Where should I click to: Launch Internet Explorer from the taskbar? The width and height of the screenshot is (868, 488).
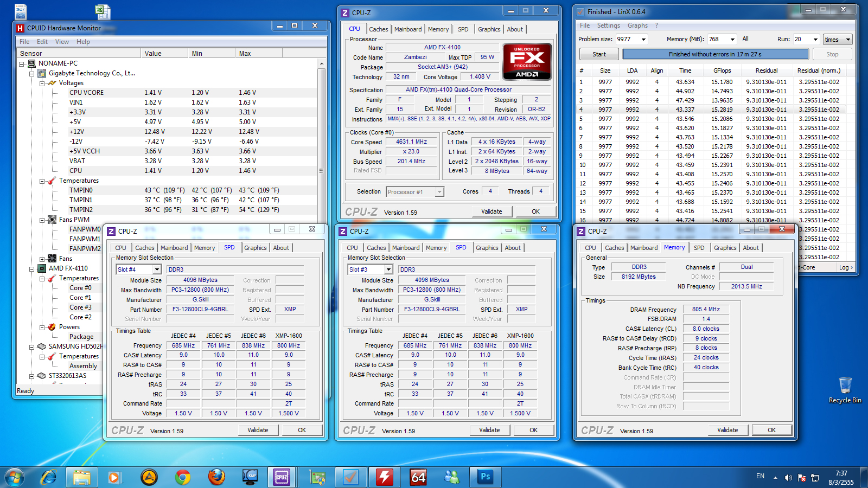coord(49,477)
